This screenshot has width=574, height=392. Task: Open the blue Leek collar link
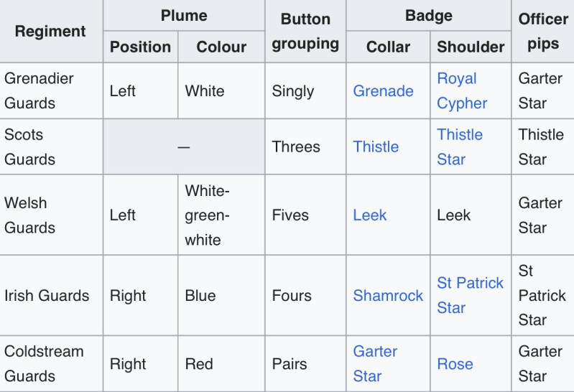(x=369, y=215)
